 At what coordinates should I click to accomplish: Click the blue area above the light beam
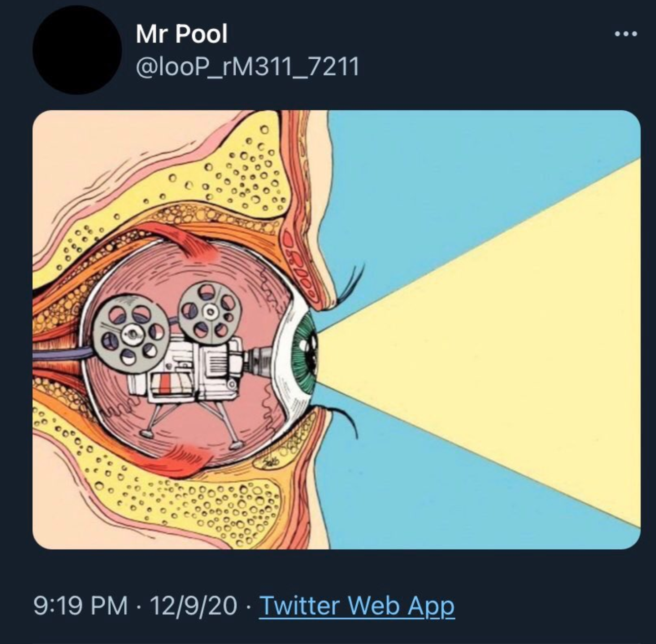click(x=456, y=182)
